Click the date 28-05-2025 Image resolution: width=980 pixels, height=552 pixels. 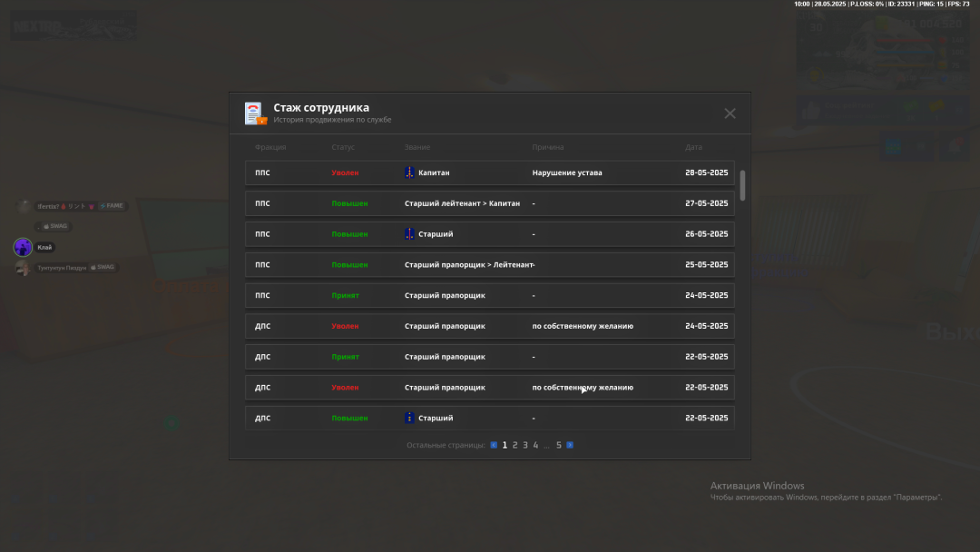click(x=707, y=172)
